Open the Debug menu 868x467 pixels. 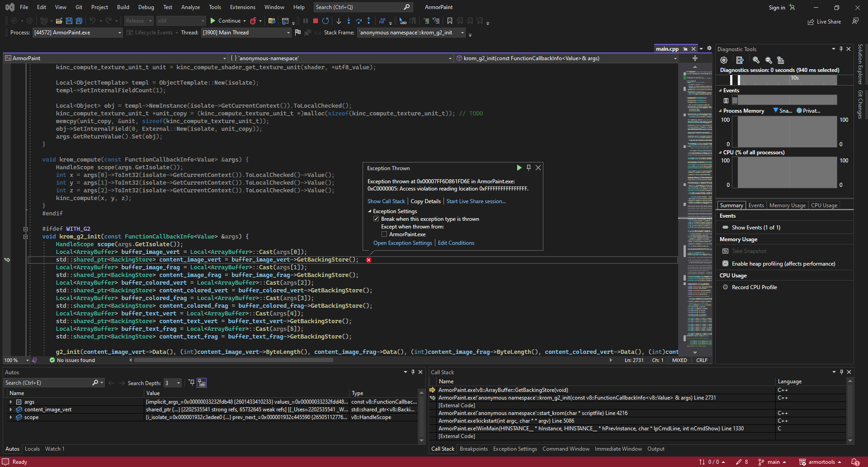coord(146,7)
